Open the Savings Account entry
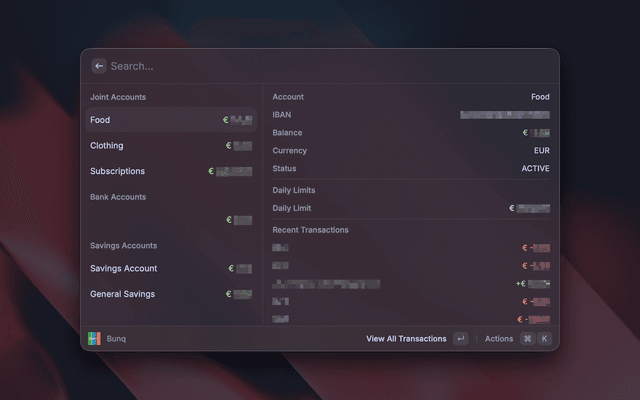Screen dimensions: 640x400 tap(170, 268)
